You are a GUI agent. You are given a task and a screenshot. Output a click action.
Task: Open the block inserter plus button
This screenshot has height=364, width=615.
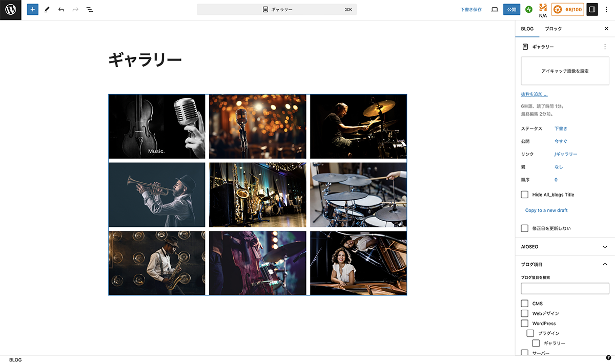click(33, 10)
